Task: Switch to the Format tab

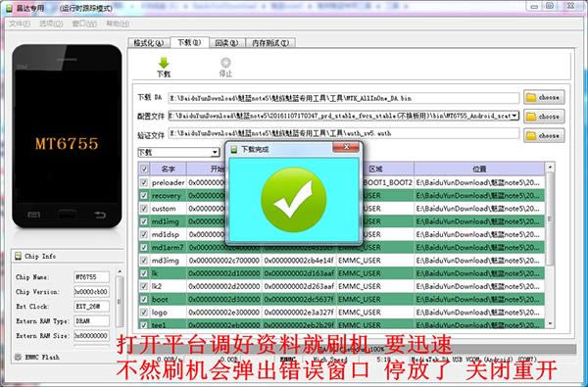Action: click(x=149, y=43)
